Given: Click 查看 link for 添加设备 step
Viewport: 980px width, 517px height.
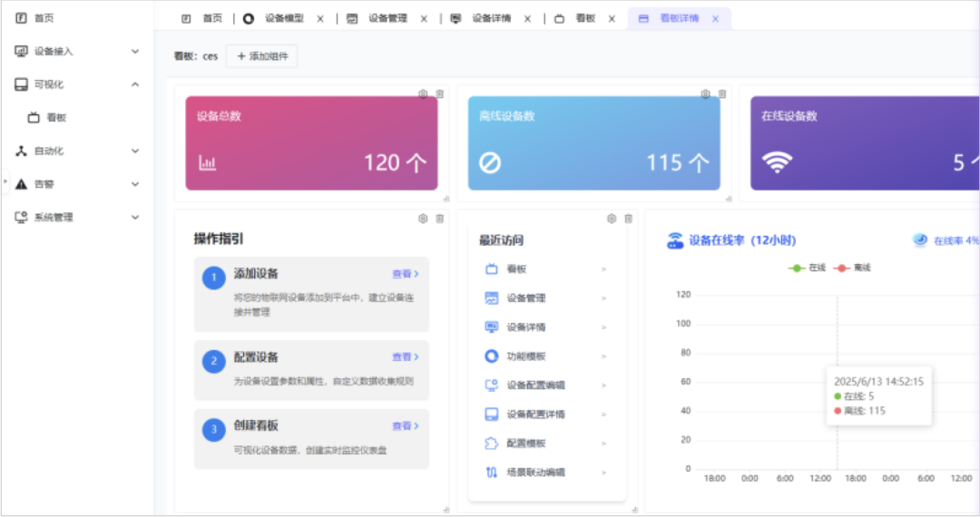Looking at the screenshot, I should point(405,274).
